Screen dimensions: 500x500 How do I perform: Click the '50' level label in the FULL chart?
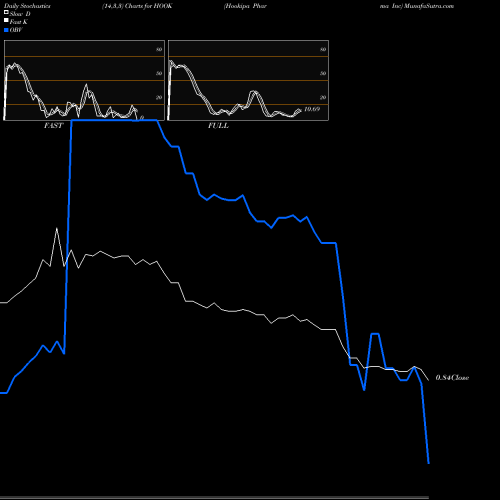pyautogui.click(x=323, y=73)
